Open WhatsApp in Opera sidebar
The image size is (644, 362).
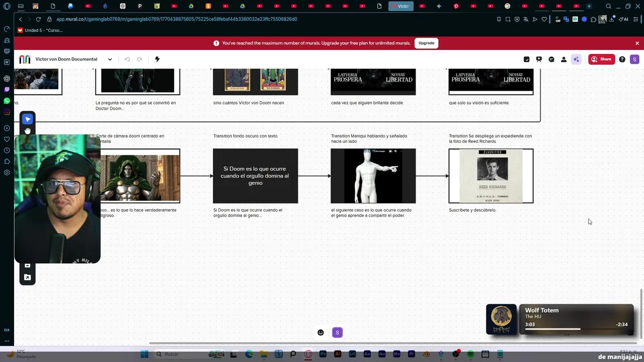[7, 101]
